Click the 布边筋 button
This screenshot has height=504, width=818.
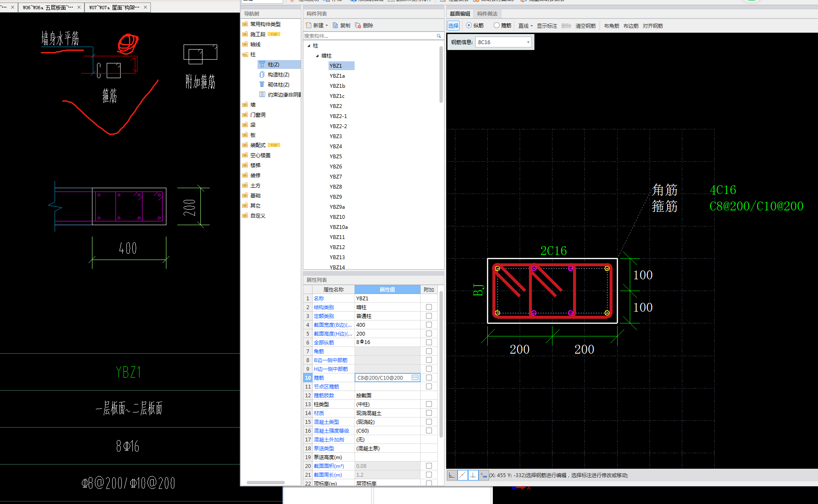(631, 26)
